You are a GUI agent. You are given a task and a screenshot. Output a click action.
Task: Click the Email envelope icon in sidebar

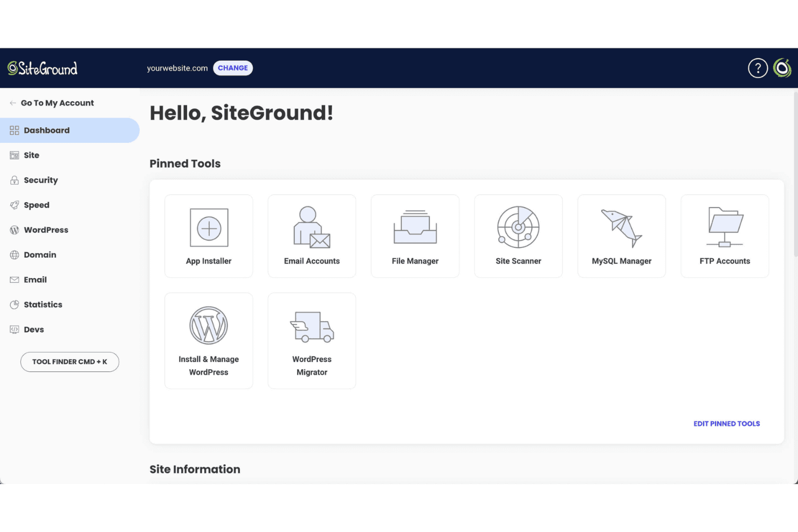[x=15, y=280]
